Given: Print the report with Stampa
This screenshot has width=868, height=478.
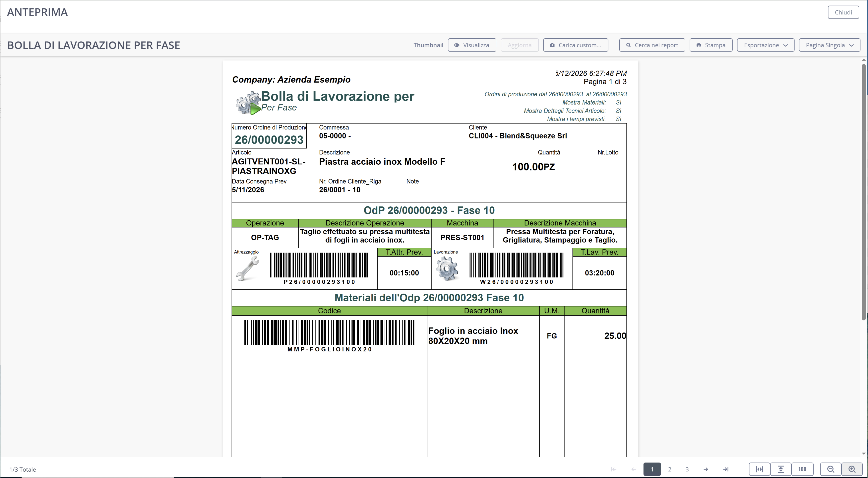Looking at the screenshot, I should [711, 45].
